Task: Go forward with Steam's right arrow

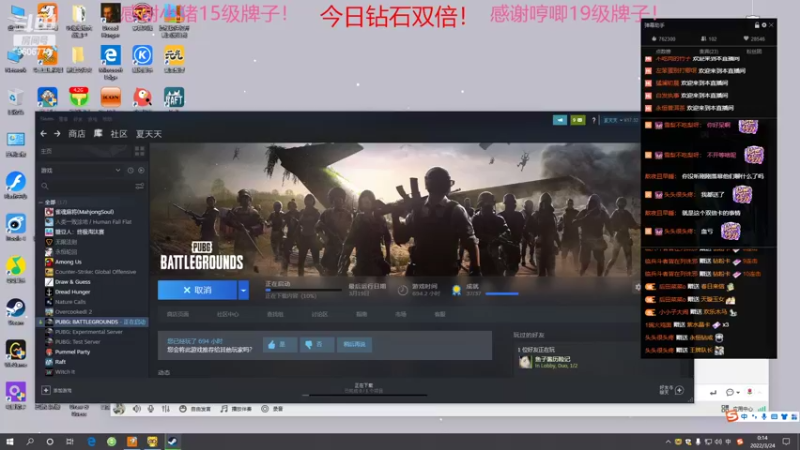Action: tap(57, 134)
